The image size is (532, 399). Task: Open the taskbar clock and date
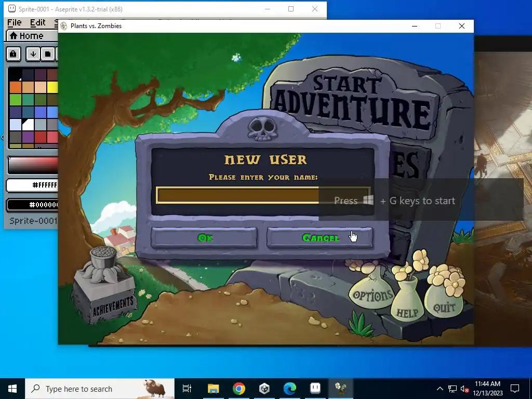coord(487,389)
